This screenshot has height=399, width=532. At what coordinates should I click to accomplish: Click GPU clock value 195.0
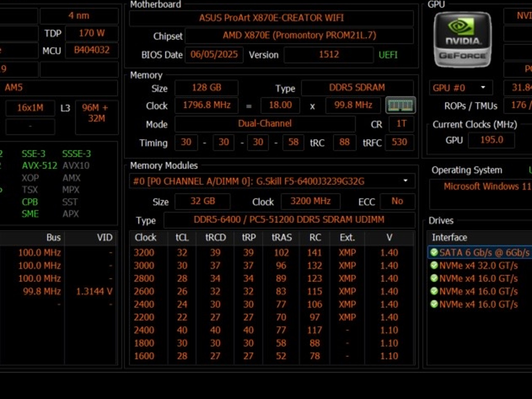[x=491, y=140]
